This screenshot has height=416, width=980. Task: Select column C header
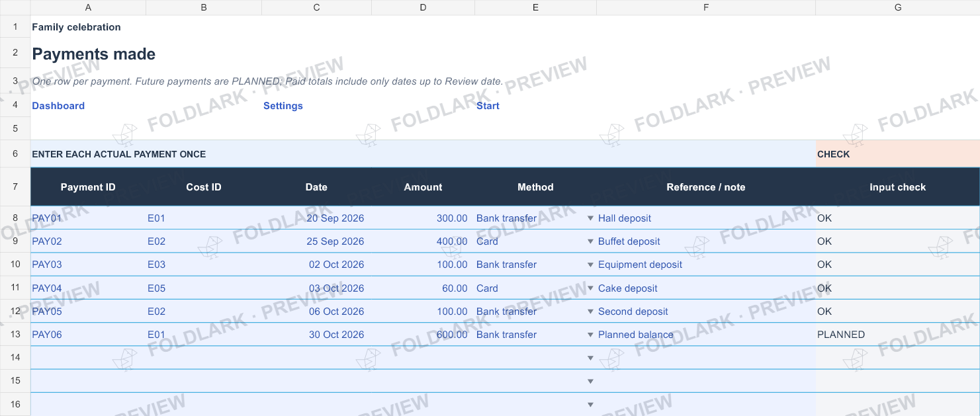coord(316,7)
